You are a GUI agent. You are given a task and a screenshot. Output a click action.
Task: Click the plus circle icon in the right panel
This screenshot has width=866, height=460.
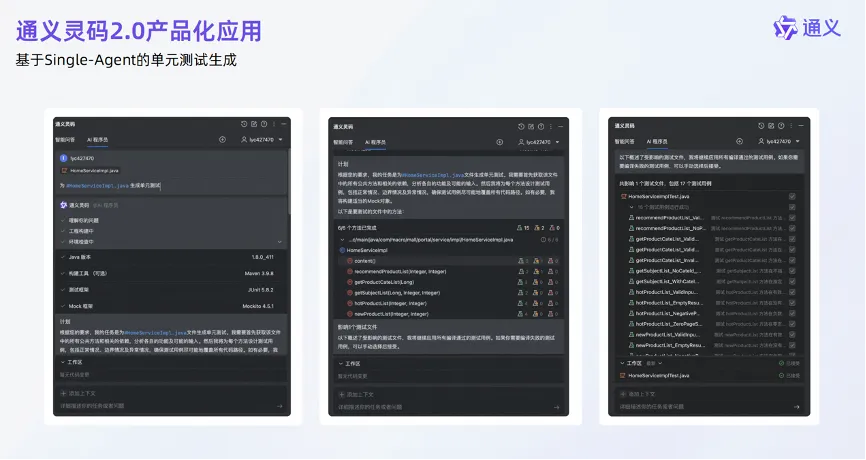(739, 141)
